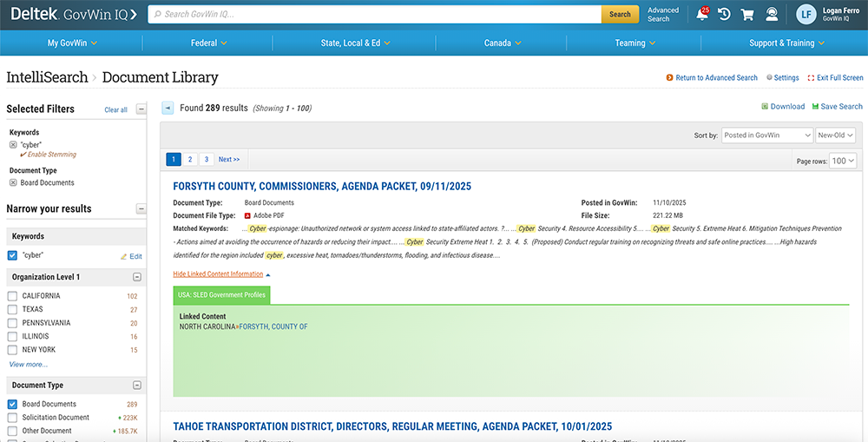Tick the PENNSYLVANIA filter checkbox
The height and width of the screenshot is (442, 868).
[x=12, y=323]
